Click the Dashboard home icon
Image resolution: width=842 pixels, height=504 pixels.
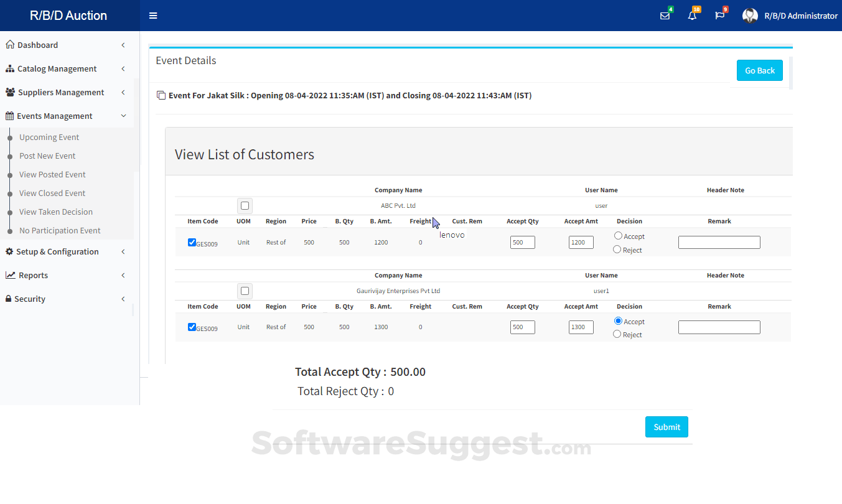coord(10,45)
